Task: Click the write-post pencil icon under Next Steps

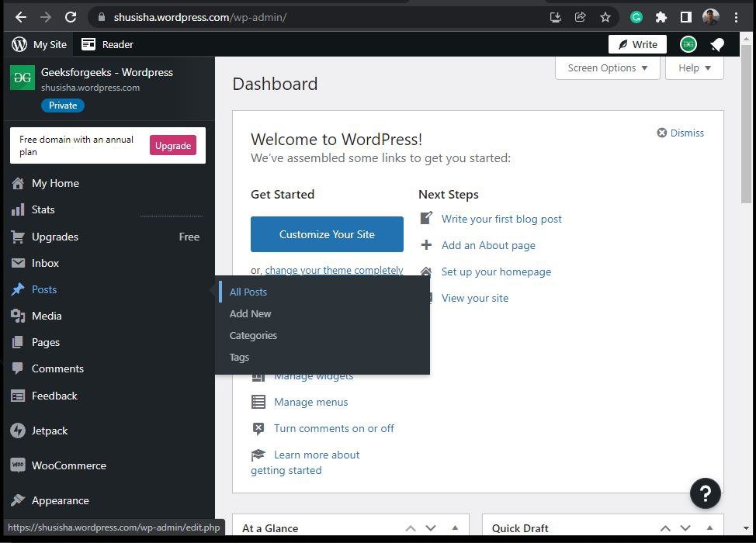Action: point(426,218)
